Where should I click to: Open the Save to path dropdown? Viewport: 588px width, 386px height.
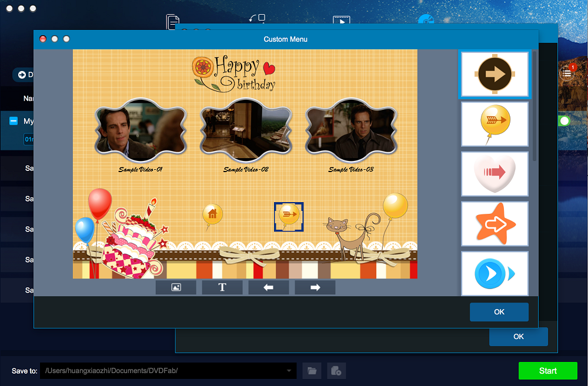(x=289, y=371)
